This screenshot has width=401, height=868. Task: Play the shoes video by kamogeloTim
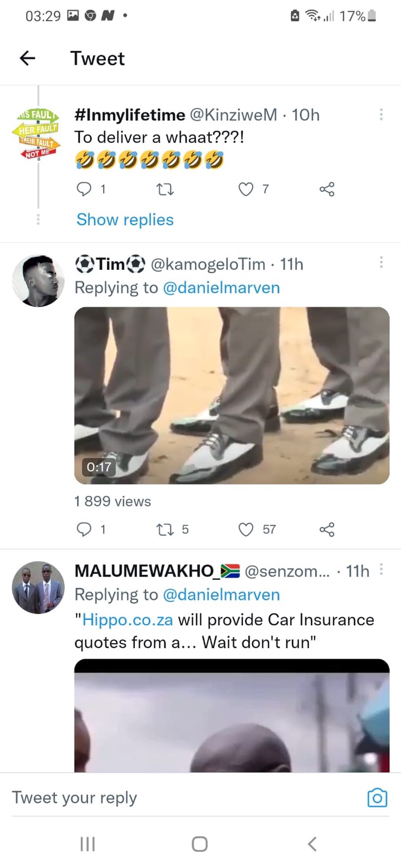pyautogui.click(x=232, y=396)
